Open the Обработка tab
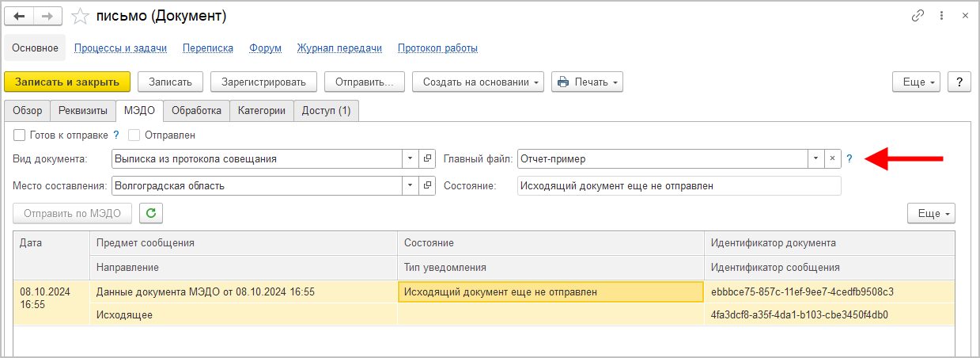 point(198,111)
